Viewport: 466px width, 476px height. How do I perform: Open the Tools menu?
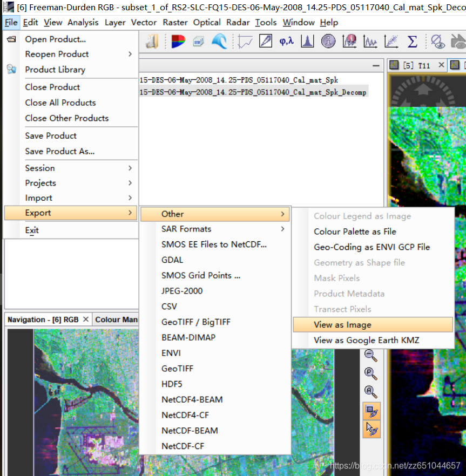266,23
